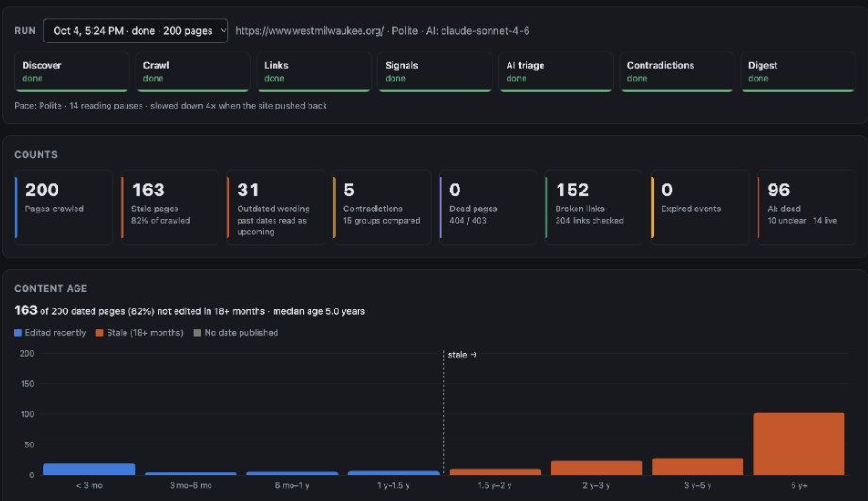Click the 'Pace: Polite · 14 reading pauses' text
This screenshot has height=501, width=868.
click(x=78, y=105)
